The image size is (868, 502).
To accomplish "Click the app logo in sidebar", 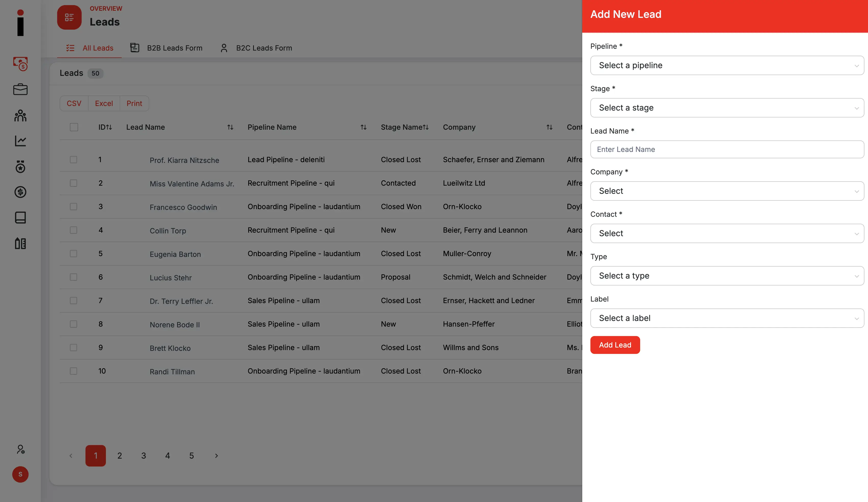I will (20, 23).
